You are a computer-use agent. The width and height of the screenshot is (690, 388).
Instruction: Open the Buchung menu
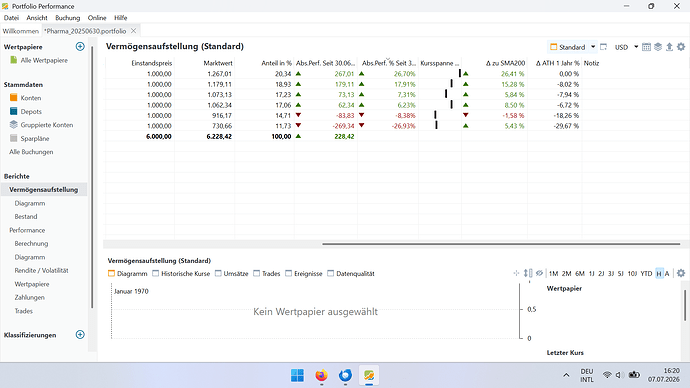tap(68, 18)
